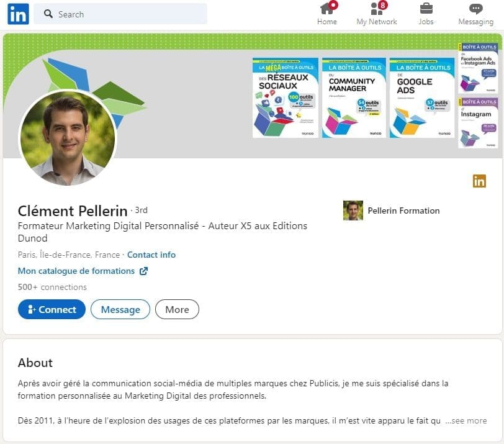504x444 pixels.
Task: Click the LinkedIn logo icon
Action: 18,14
